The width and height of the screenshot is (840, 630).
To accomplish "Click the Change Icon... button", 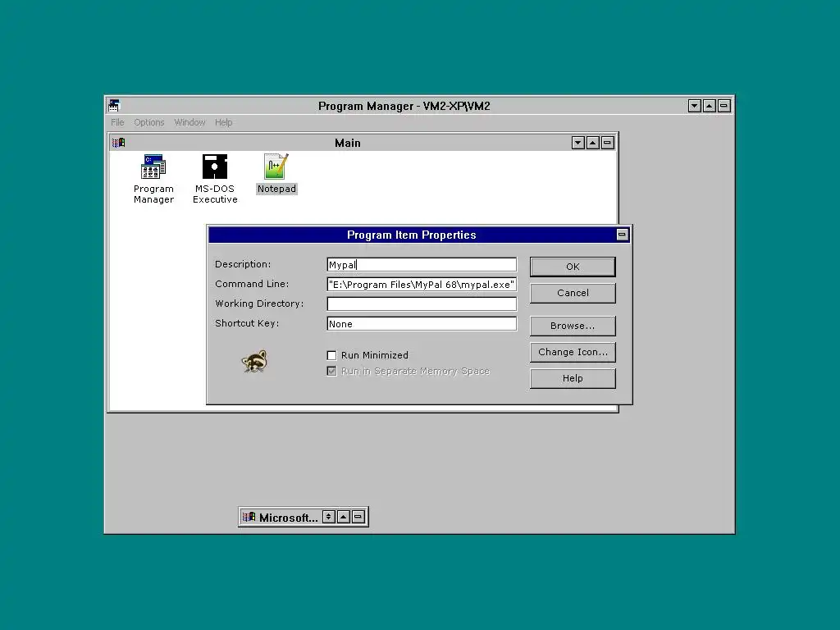I will point(573,352).
